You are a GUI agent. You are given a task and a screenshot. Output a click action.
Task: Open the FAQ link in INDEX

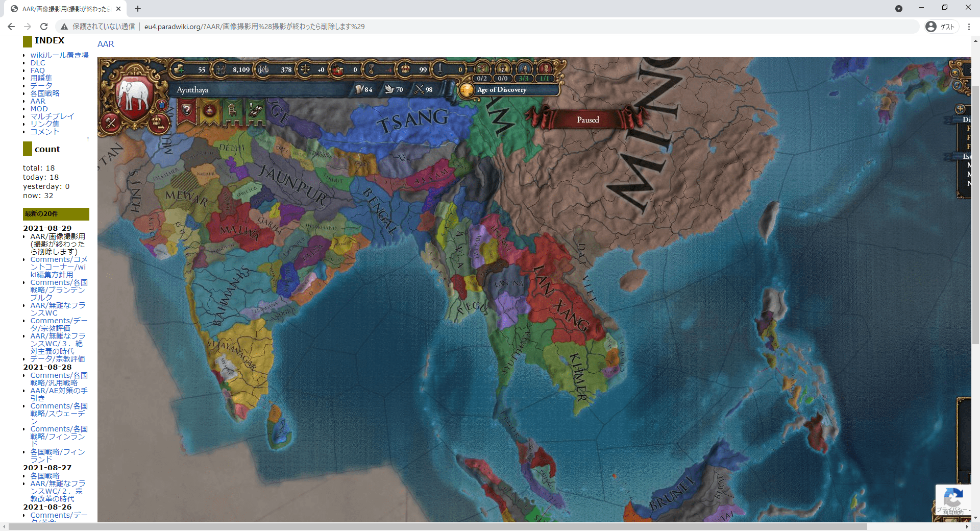[x=37, y=70]
